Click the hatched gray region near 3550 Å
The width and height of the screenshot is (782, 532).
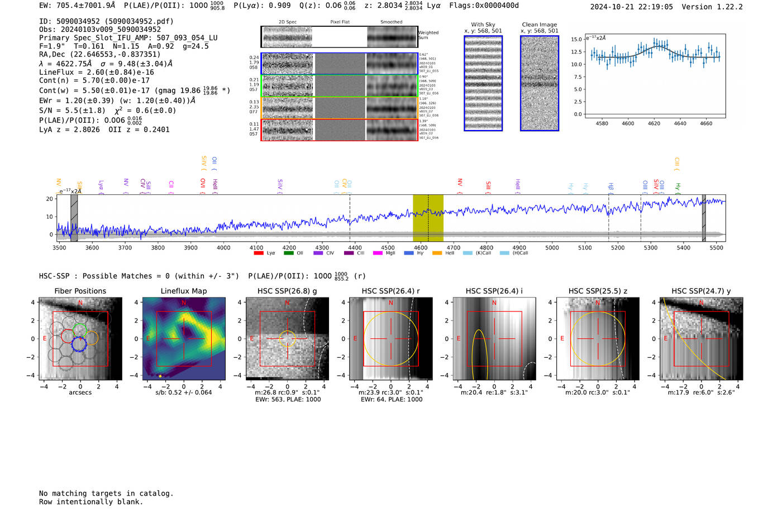(x=74, y=218)
